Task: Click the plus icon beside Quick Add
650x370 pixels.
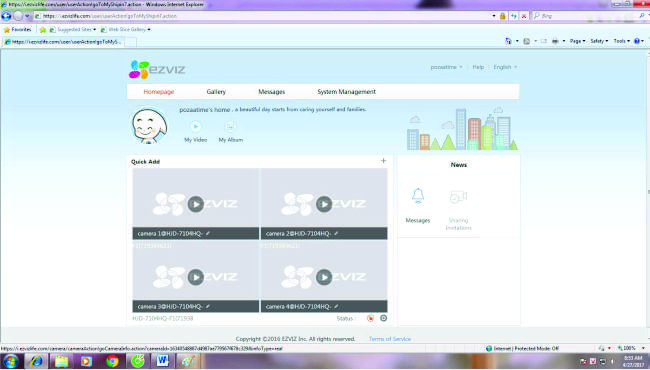Action: (383, 161)
